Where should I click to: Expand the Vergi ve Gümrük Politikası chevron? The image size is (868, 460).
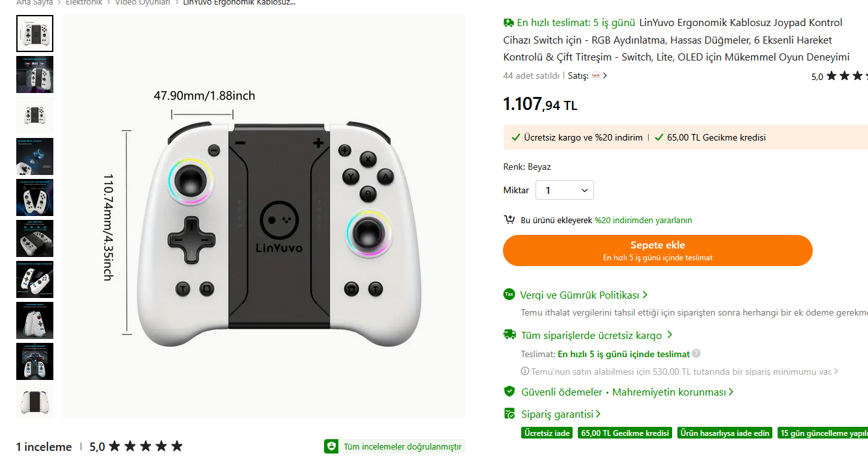click(645, 295)
